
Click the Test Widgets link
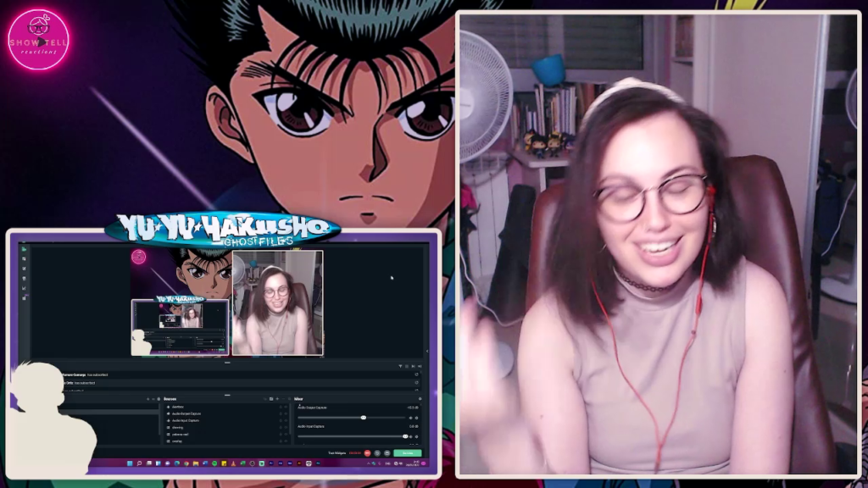pos(337,453)
